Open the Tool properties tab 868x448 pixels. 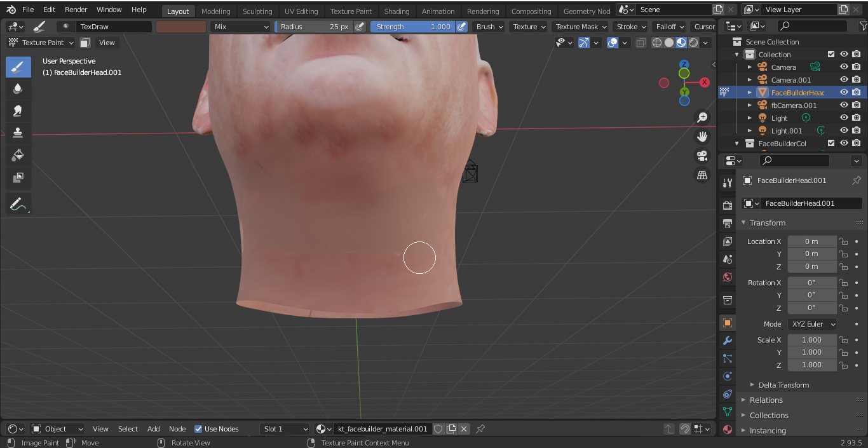tap(728, 182)
